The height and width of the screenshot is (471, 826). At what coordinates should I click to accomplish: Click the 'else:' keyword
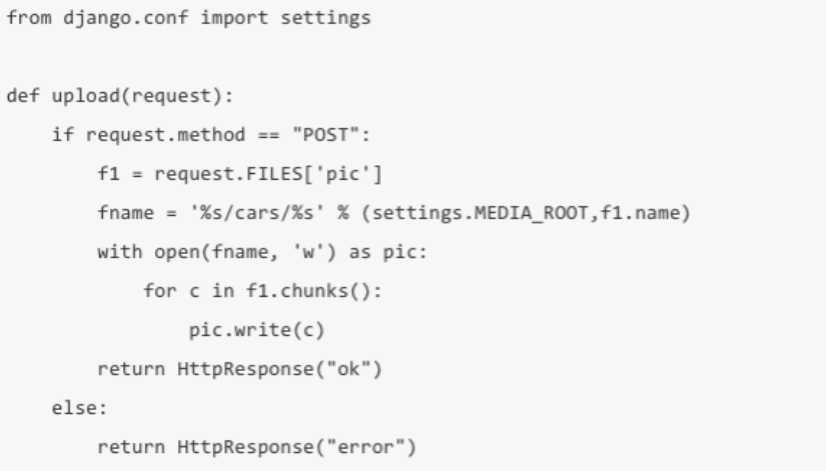(80, 408)
